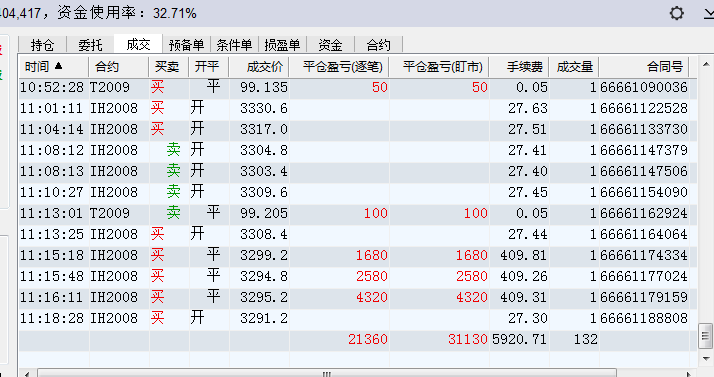
Task: Open the 条件单 tab
Action: tap(234, 45)
